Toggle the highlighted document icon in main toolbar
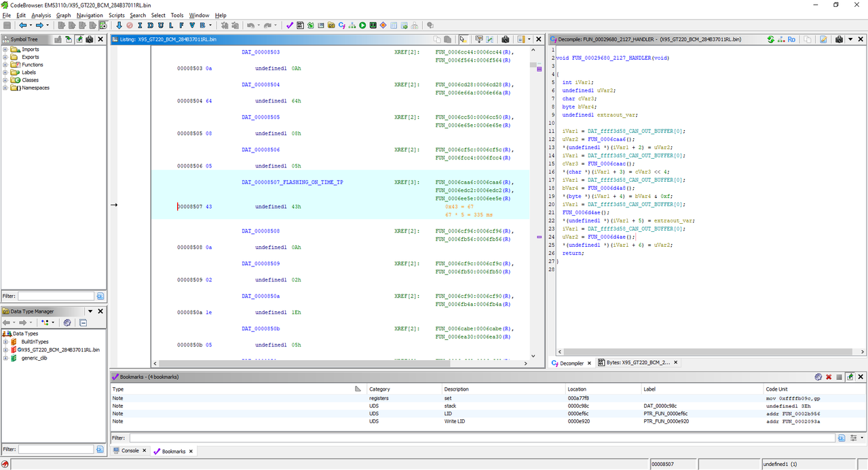Image resolution: width=868 pixels, height=470 pixels. [x=102, y=25]
